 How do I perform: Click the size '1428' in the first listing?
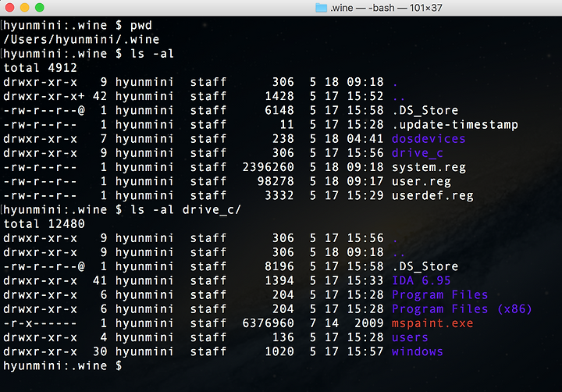(279, 97)
